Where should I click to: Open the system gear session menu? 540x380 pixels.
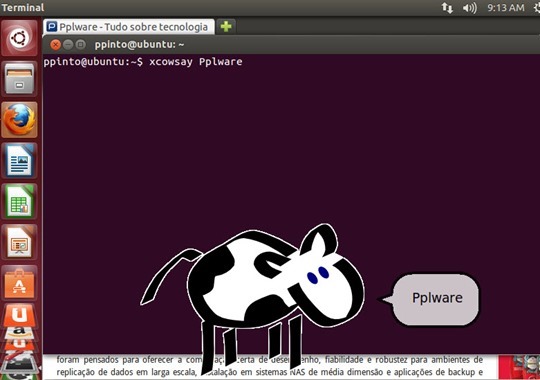tap(537, 8)
